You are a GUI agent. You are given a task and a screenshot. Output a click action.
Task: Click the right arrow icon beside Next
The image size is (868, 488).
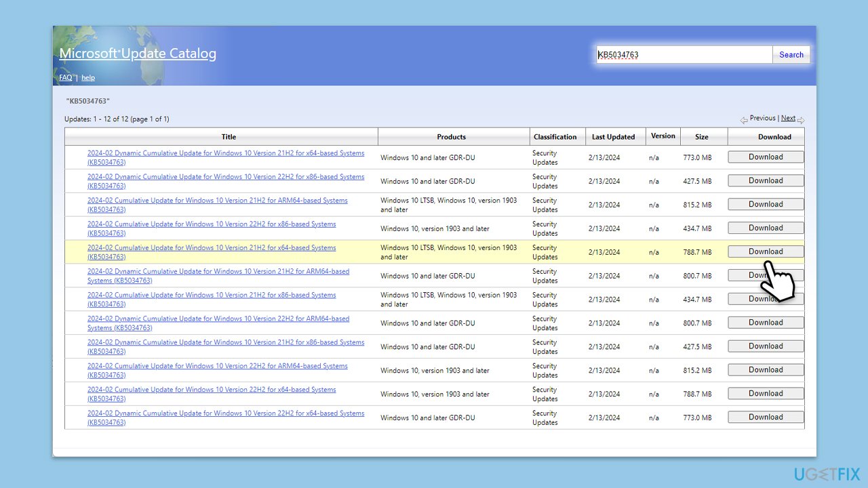(x=801, y=120)
